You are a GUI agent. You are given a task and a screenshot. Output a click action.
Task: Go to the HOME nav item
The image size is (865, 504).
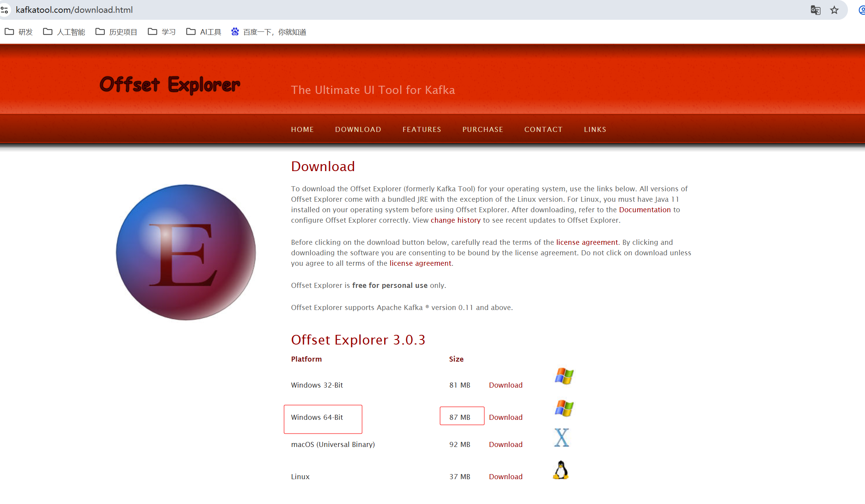point(302,130)
